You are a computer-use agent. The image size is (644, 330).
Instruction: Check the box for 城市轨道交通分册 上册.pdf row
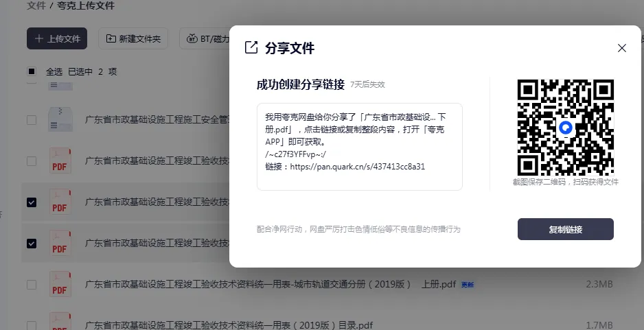(x=32, y=285)
